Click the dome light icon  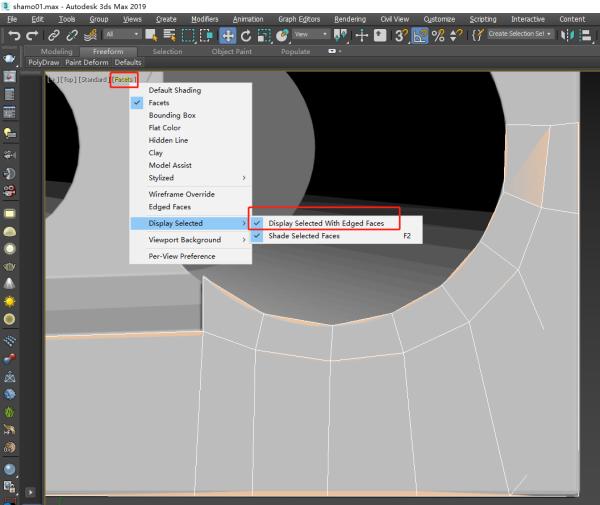[10, 231]
